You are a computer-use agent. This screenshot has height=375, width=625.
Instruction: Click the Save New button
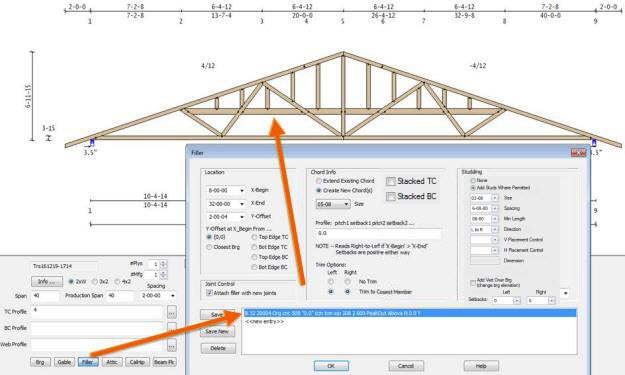[x=217, y=332]
